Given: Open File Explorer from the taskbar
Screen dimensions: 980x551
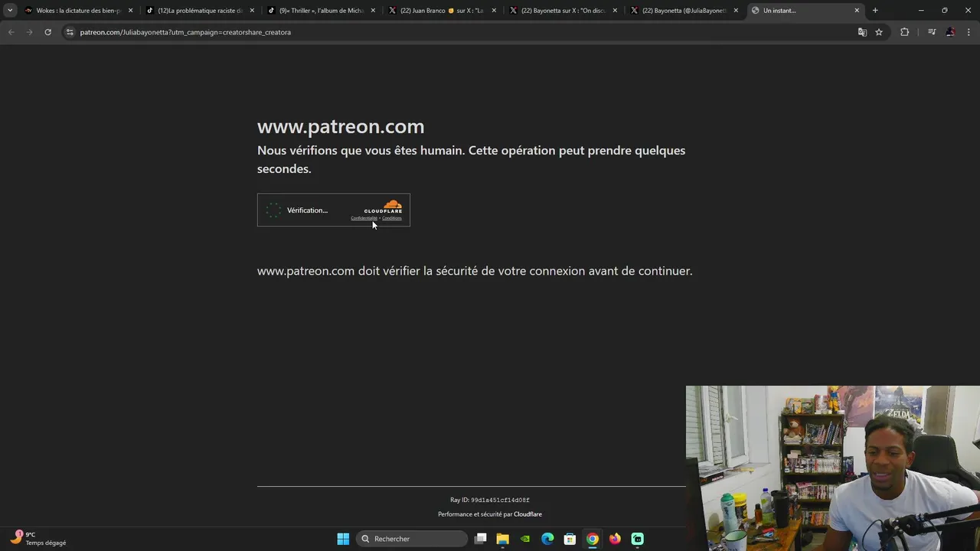Looking at the screenshot, I should click(503, 539).
